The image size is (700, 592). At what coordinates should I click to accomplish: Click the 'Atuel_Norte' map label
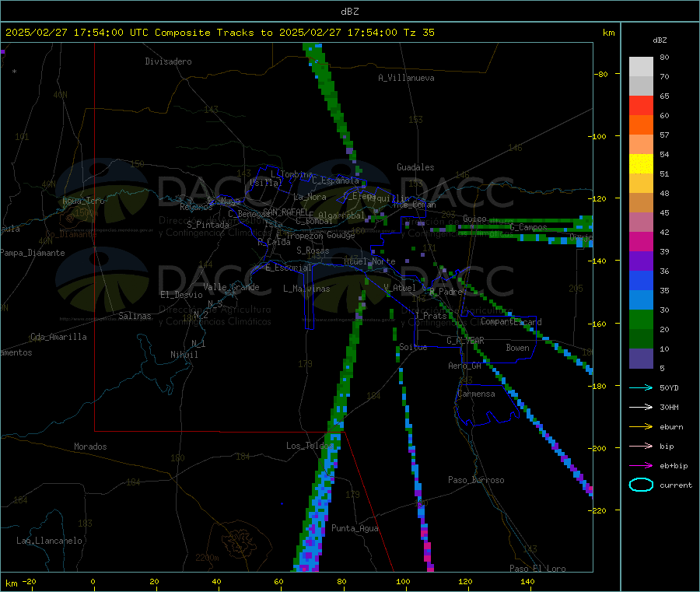369,261
